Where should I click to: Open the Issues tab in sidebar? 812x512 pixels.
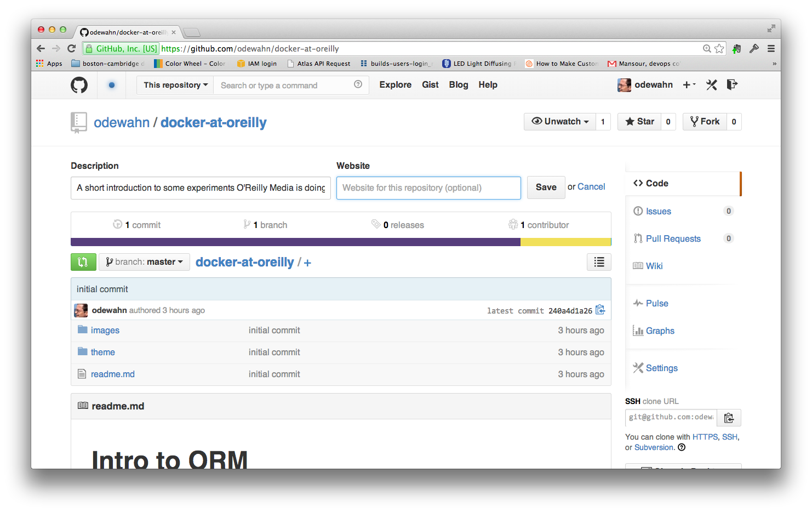tap(658, 212)
